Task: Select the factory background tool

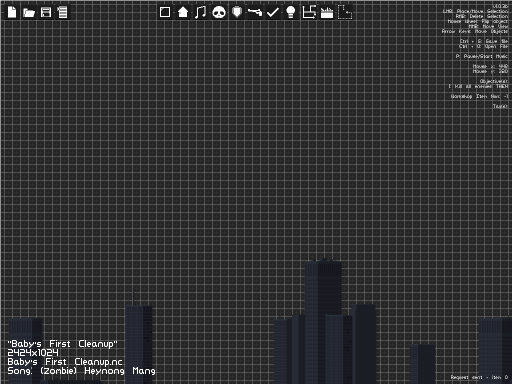Action: (327, 13)
